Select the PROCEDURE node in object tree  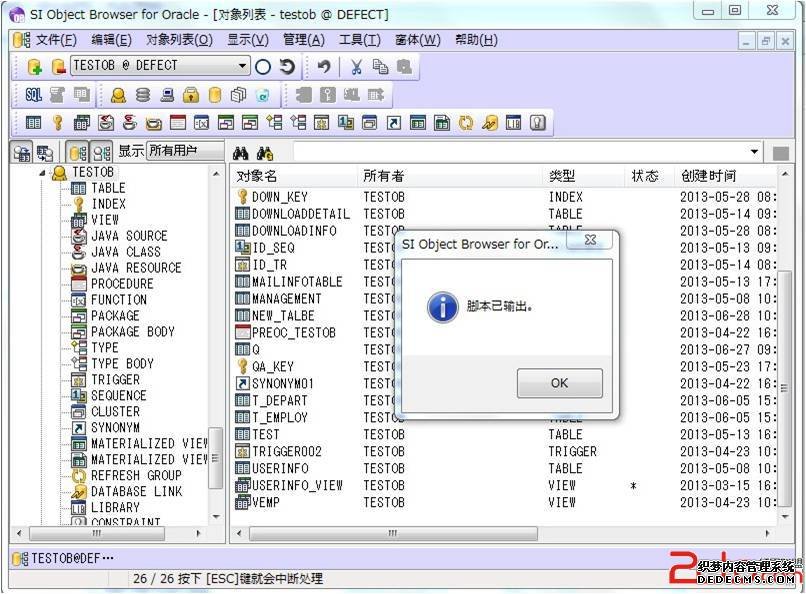(122, 284)
